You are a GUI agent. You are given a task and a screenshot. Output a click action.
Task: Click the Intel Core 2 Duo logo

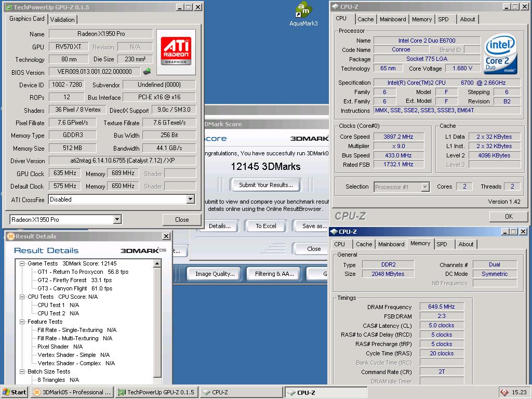500,54
